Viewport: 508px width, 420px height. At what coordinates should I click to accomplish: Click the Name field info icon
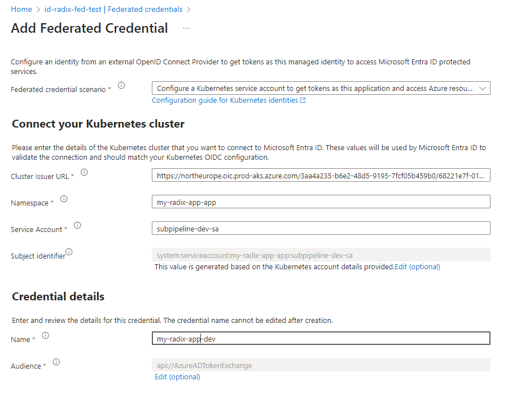(x=45, y=335)
